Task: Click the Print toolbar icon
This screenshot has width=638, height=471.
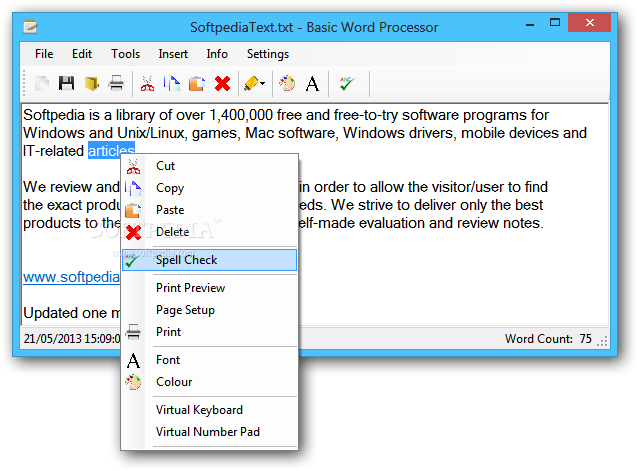Action: tap(116, 83)
